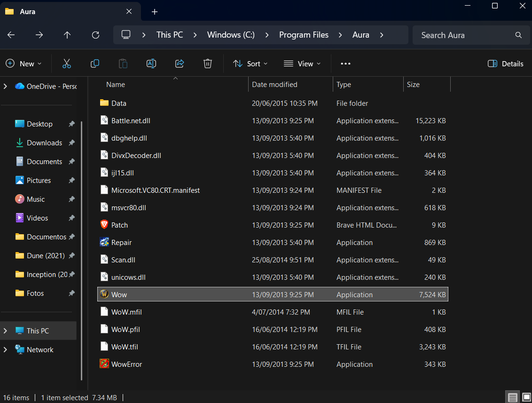Open chevron after Program Files breadcrumb
Viewport: 532px width, 403px height.
tap(340, 35)
